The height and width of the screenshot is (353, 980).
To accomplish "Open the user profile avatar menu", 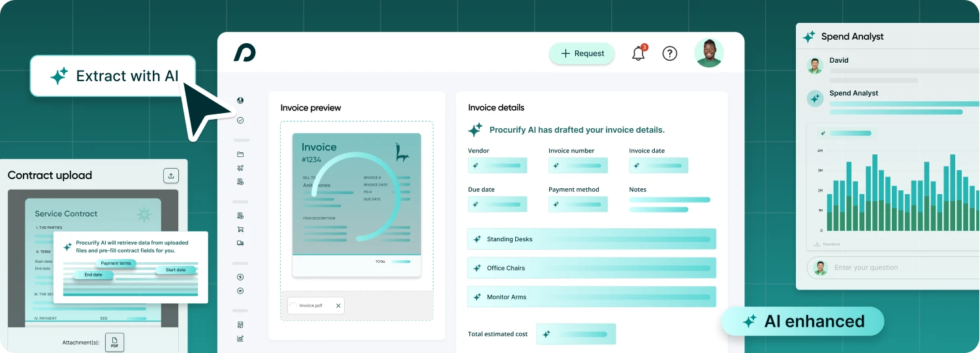I will click(x=708, y=53).
